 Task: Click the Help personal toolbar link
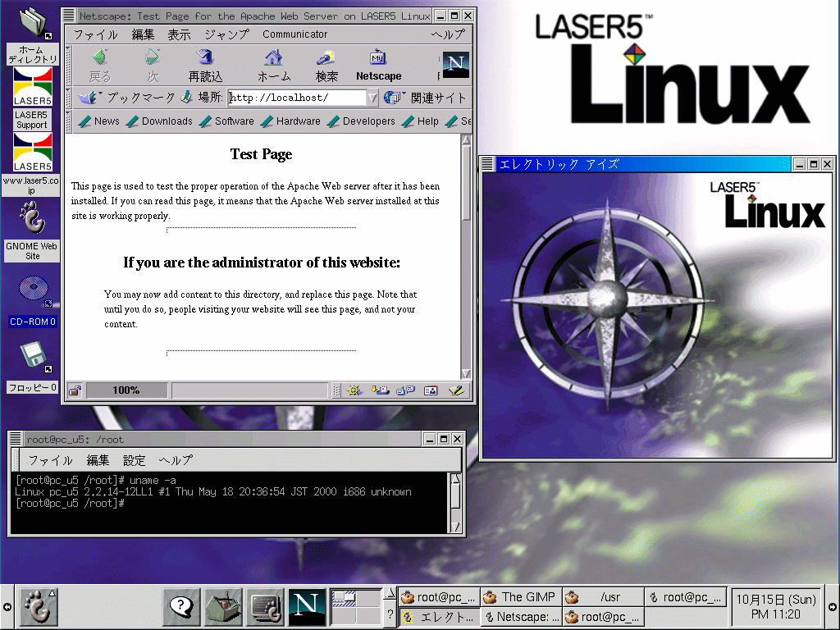[x=421, y=121]
